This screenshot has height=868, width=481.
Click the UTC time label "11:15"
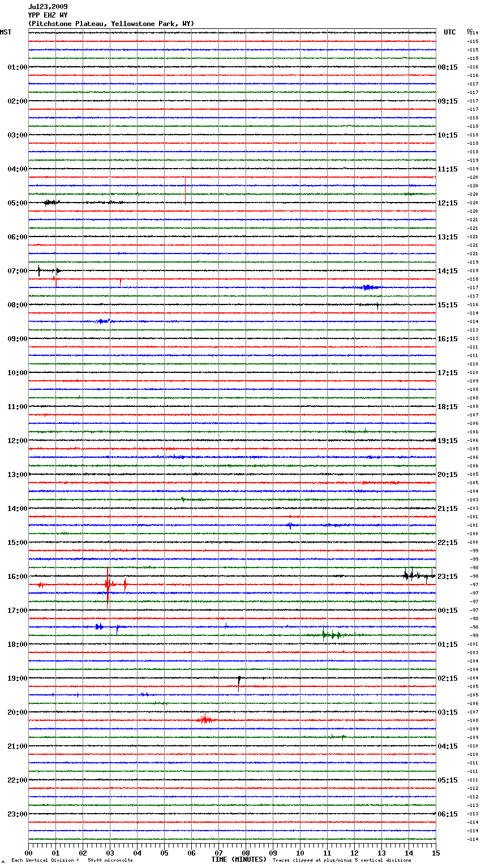[x=448, y=169]
